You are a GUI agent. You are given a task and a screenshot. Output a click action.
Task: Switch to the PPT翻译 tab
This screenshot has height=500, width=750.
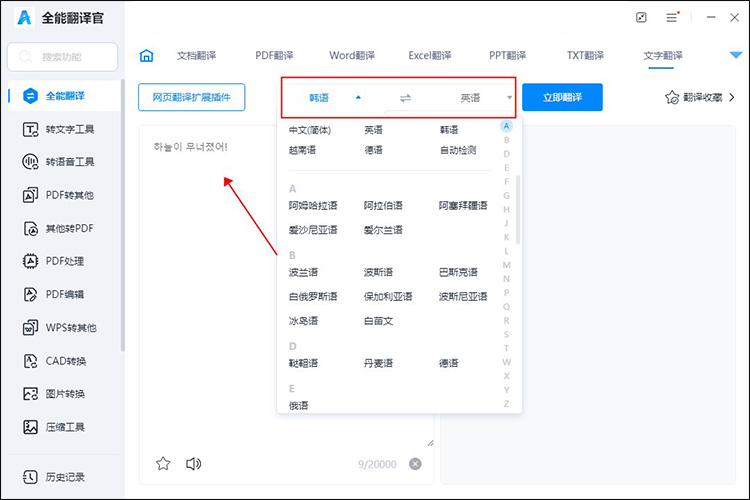507,56
